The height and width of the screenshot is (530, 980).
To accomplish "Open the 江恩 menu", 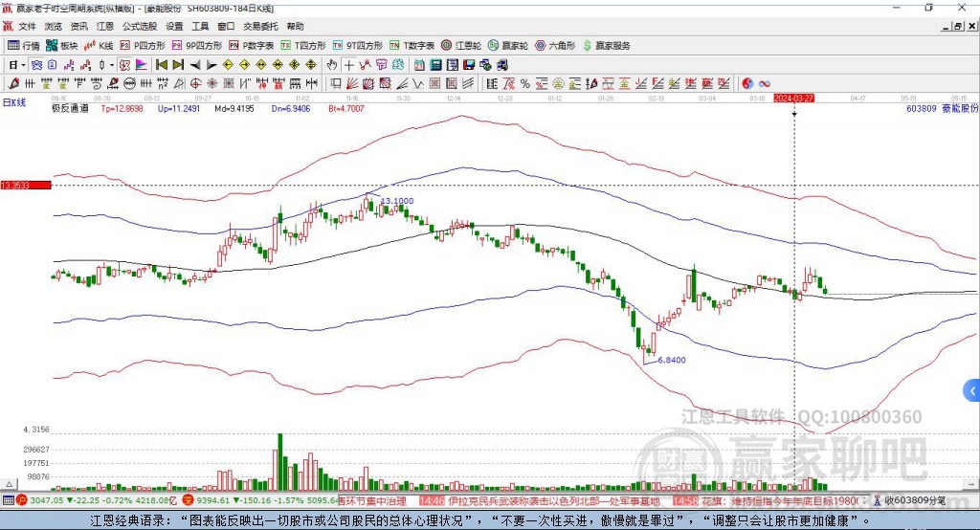I will [x=105, y=26].
